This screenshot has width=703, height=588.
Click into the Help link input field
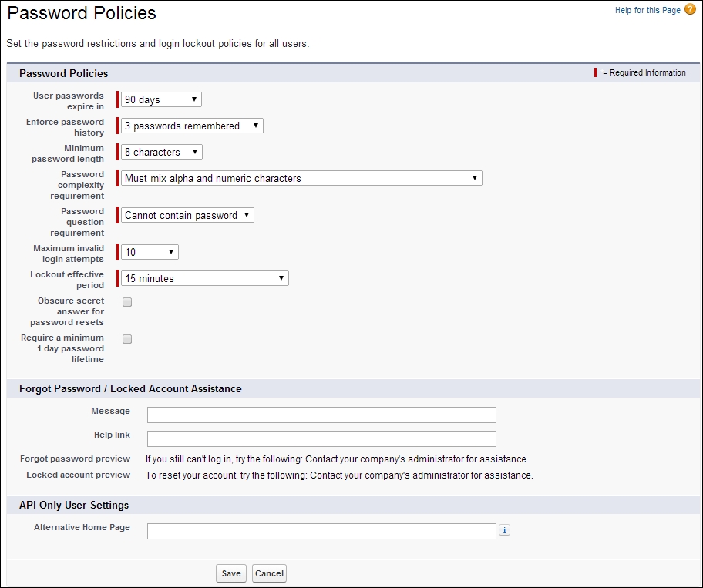[321, 438]
